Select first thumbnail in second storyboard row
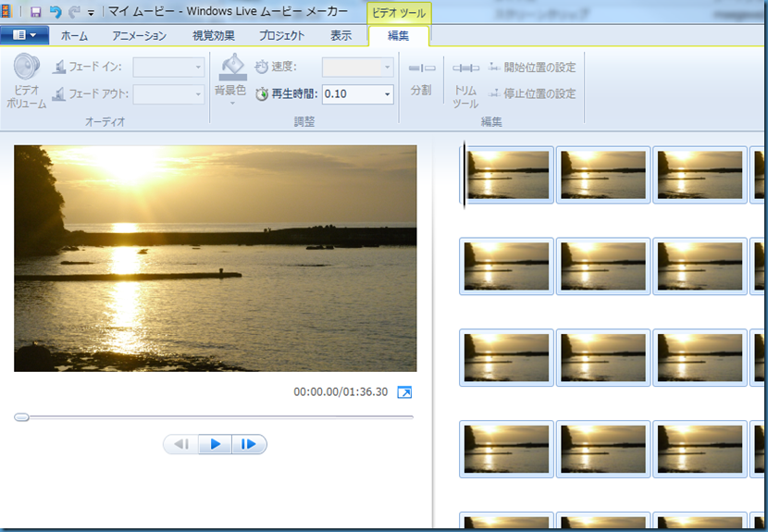 [506, 266]
